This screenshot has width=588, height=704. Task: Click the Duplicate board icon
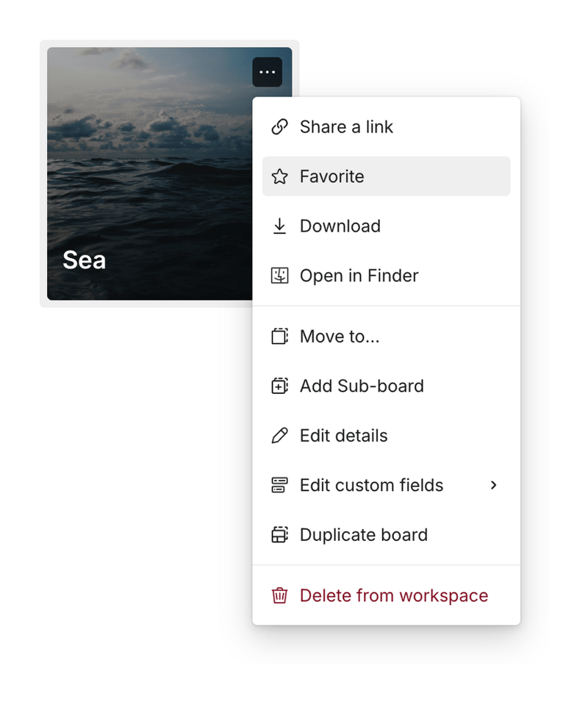[280, 535]
